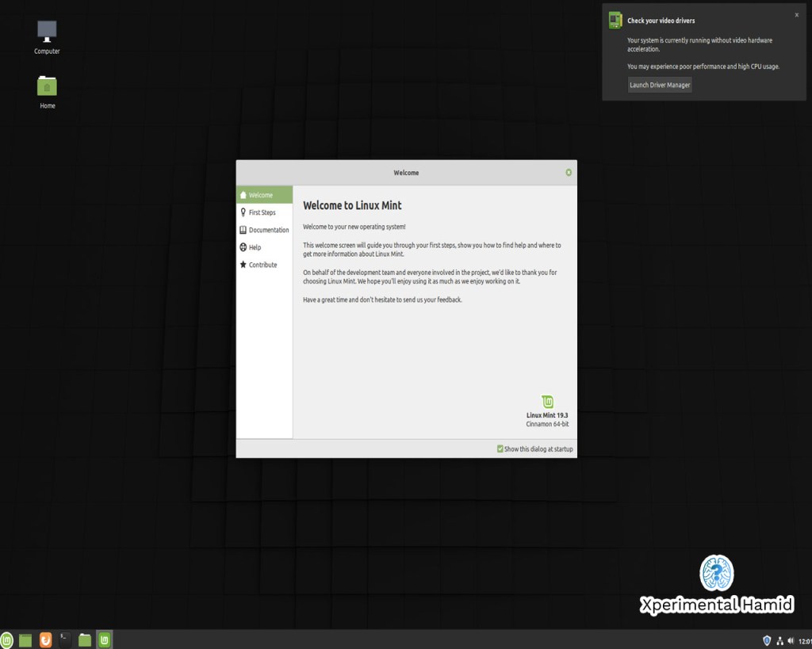Open the Files folder launcher in panel

(x=85, y=640)
